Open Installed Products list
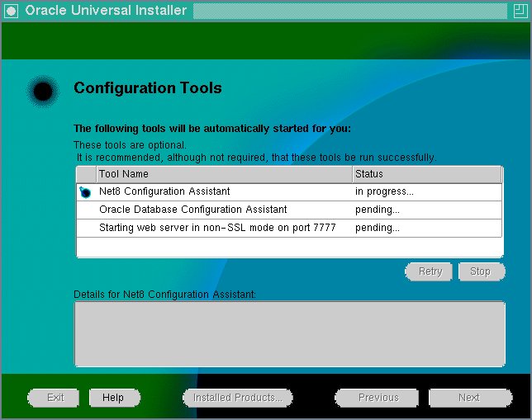The image size is (532, 420). pos(238,398)
